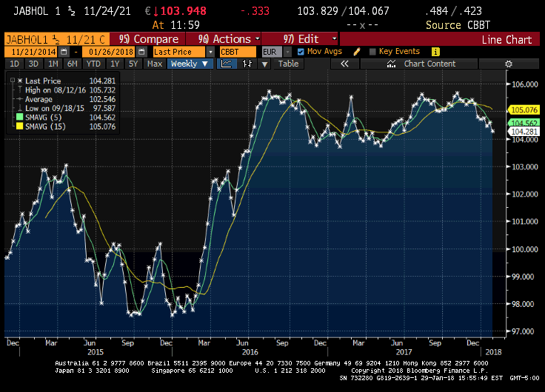
Task: Select the 1D time range
Action: 14,64
